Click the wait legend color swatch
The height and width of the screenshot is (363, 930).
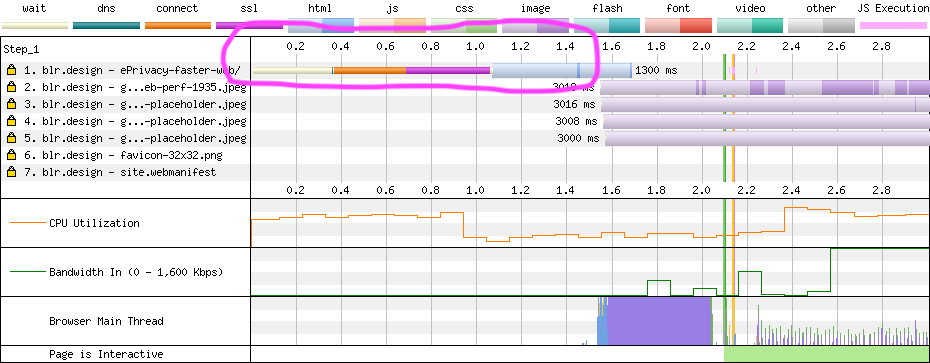pos(35,26)
